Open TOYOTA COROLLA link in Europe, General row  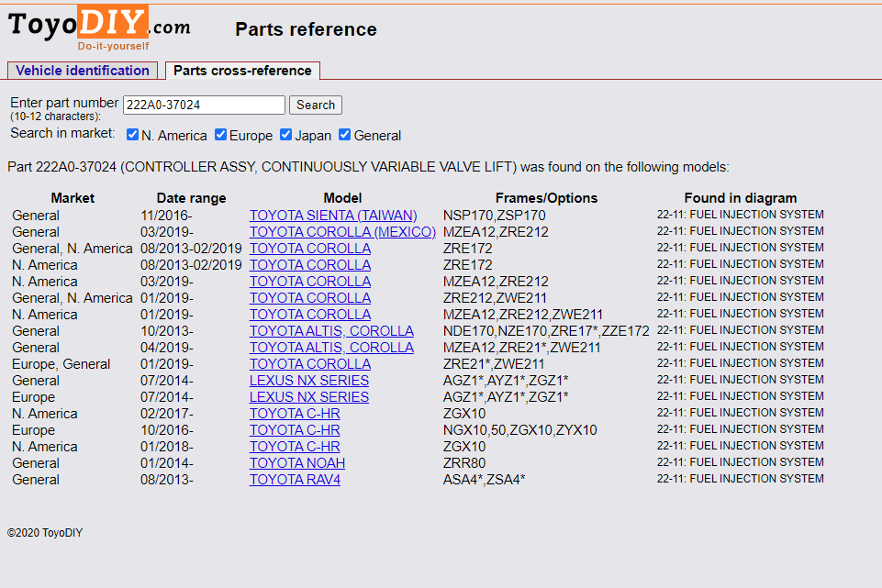coord(310,363)
